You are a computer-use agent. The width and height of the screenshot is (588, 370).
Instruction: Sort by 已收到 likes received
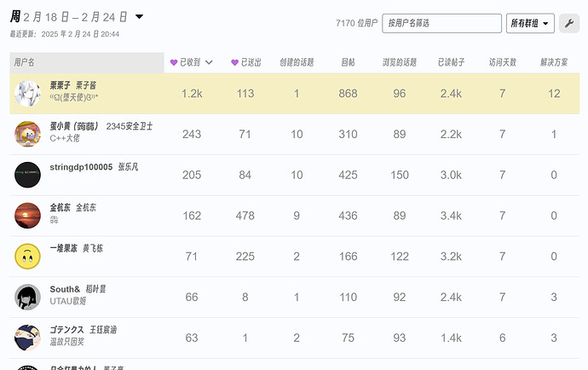(x=190, y=62)
